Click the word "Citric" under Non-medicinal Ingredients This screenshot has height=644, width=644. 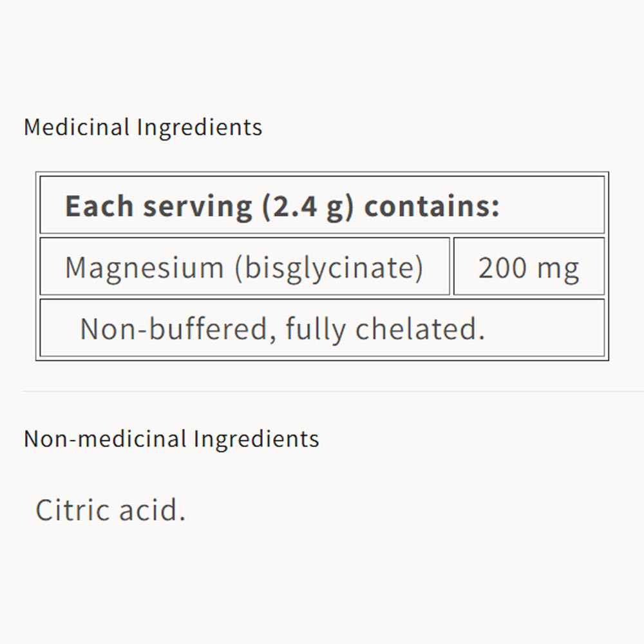click(x=72, y=510)
